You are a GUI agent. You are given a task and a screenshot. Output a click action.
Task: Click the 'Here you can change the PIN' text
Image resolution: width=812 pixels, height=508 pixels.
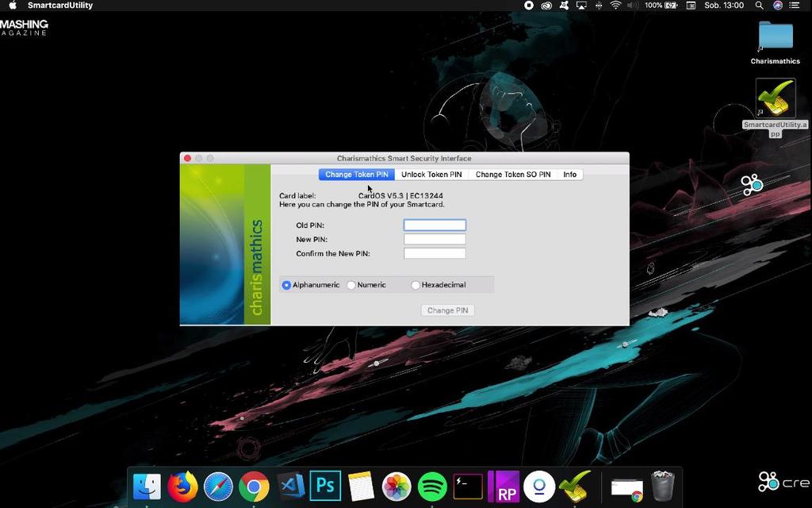tap(362, 205)
